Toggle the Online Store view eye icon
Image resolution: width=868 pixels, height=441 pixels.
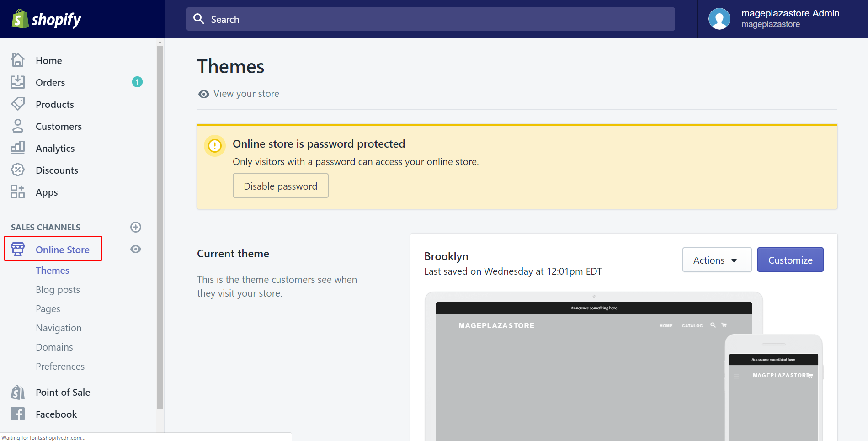click(x=136, y=249)
